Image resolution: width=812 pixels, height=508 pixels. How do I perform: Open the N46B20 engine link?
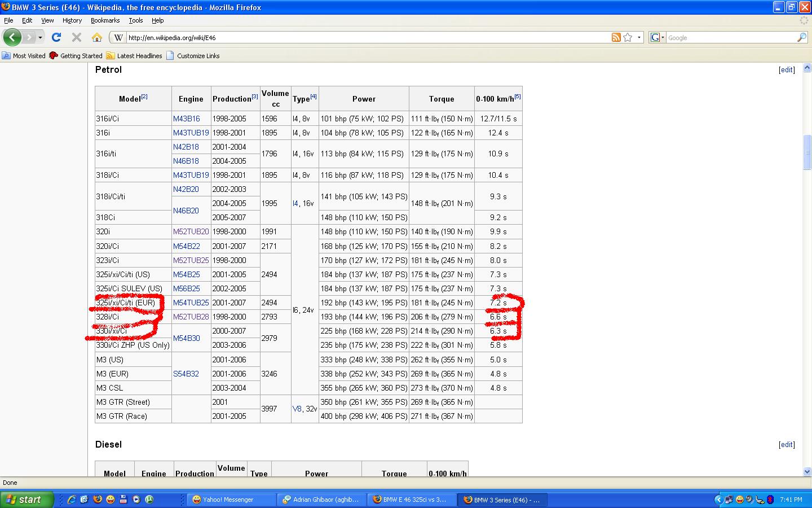tap(186, 211)
